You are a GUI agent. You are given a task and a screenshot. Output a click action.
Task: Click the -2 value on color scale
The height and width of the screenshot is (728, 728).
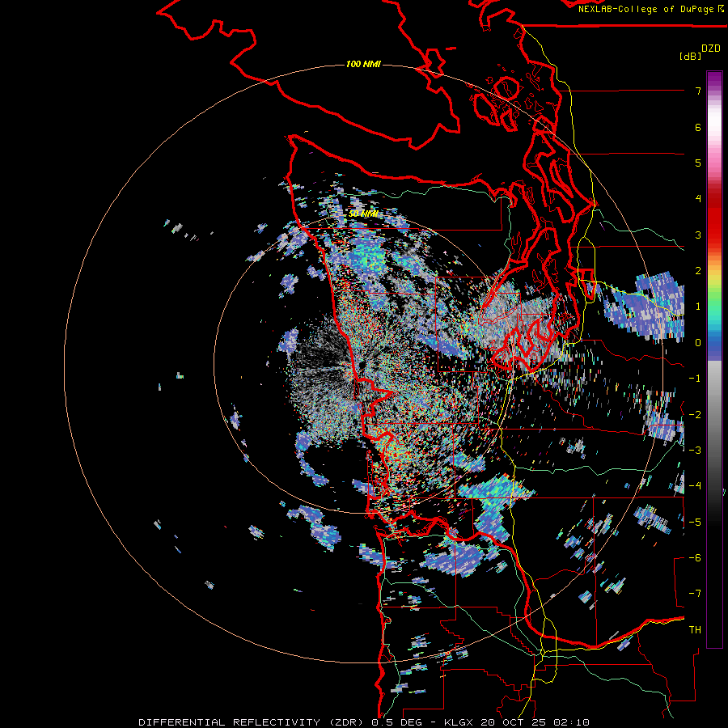[x=695, y=414]
